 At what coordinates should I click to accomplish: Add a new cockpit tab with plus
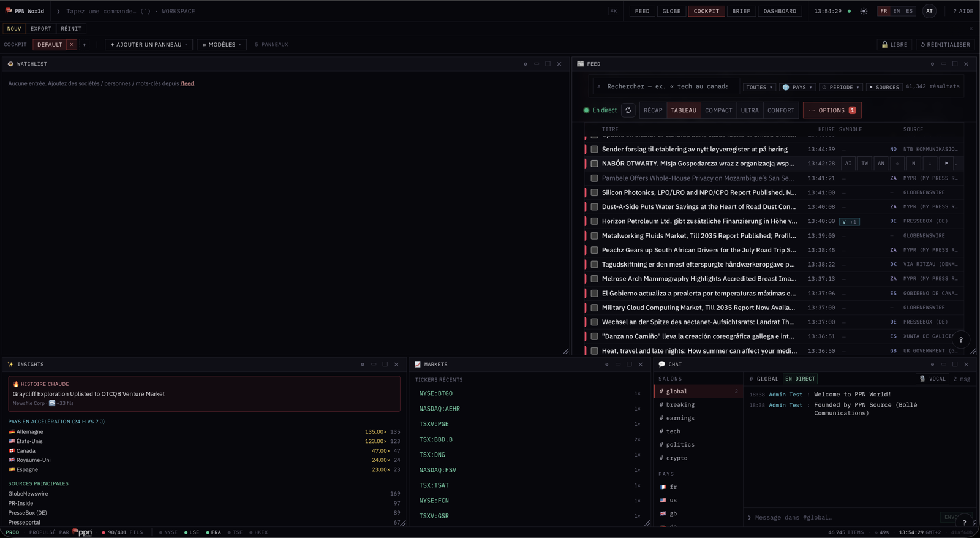click(x=85, y=45)
